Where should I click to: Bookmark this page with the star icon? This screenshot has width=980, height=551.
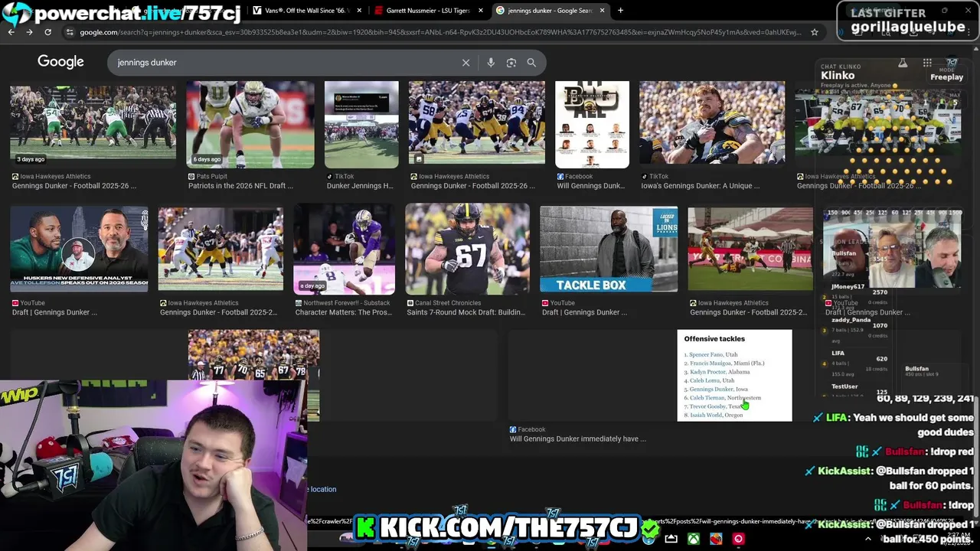(x=815, y=32)
